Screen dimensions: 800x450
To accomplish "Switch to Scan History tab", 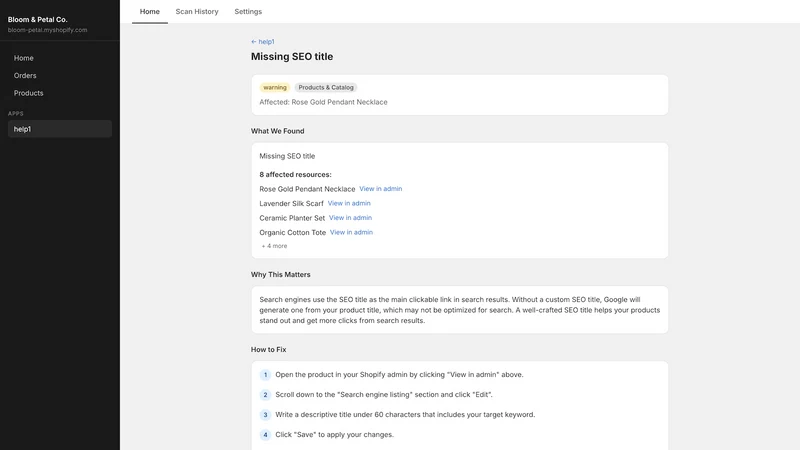I will pos(197,11).
